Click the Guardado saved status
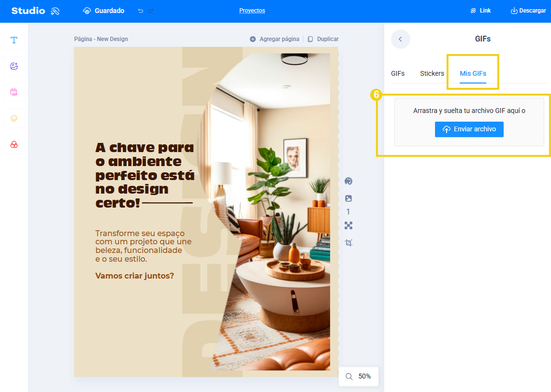 [103, 11]
